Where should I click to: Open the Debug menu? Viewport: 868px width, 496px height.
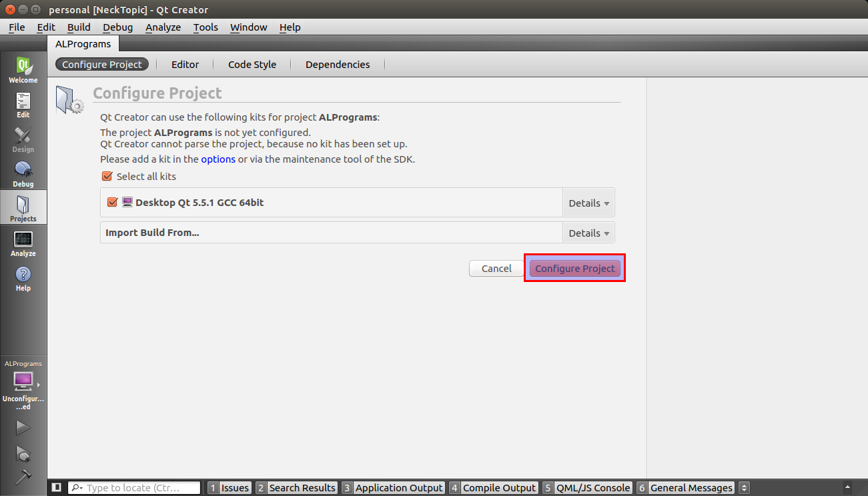pyautogui.click(x=118, y=27)
